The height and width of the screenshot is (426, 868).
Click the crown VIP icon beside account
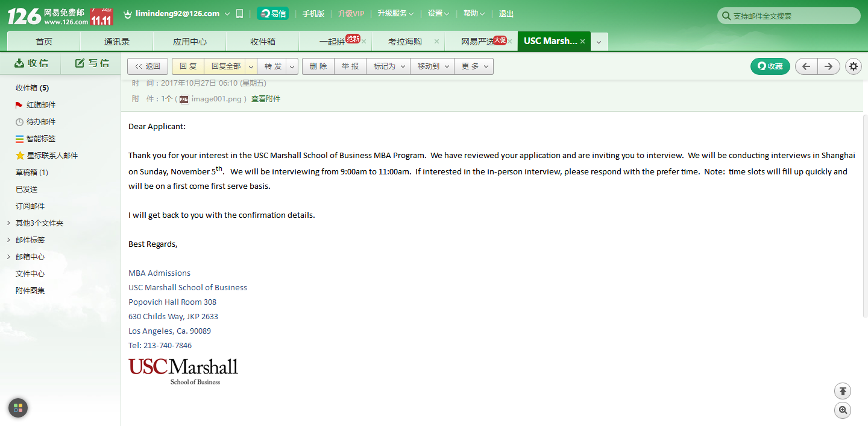127,14
